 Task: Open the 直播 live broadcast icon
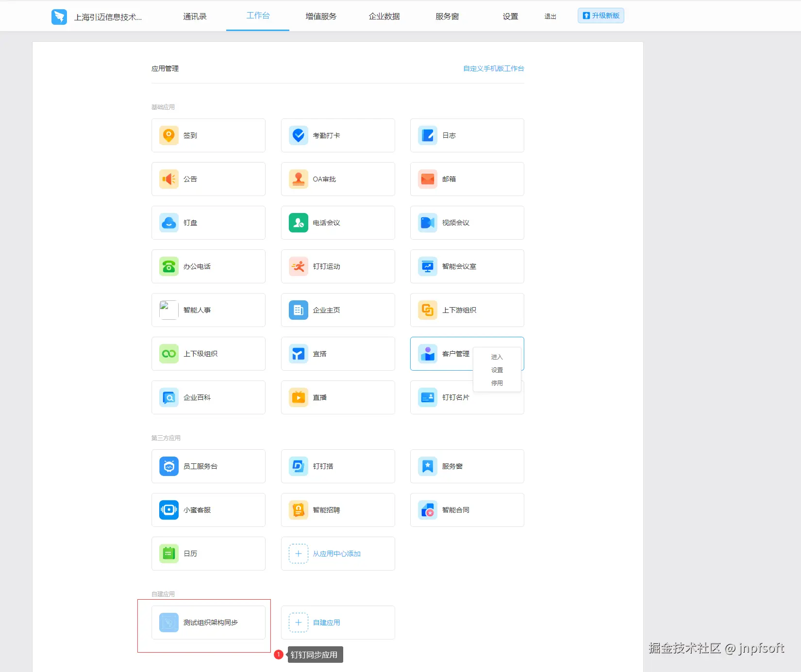299,397
